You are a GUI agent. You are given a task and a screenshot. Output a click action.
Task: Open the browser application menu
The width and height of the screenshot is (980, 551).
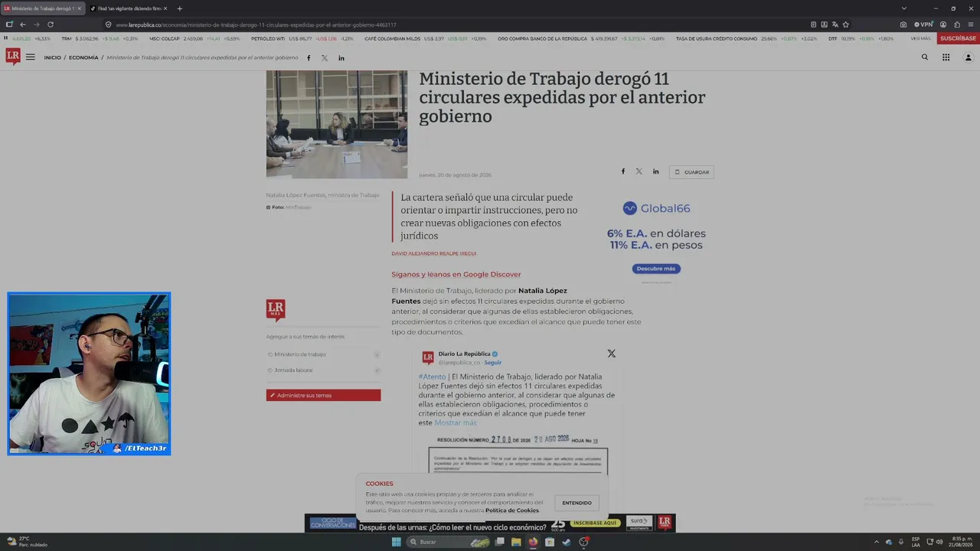pyautogui.click(x=971, y=24)
